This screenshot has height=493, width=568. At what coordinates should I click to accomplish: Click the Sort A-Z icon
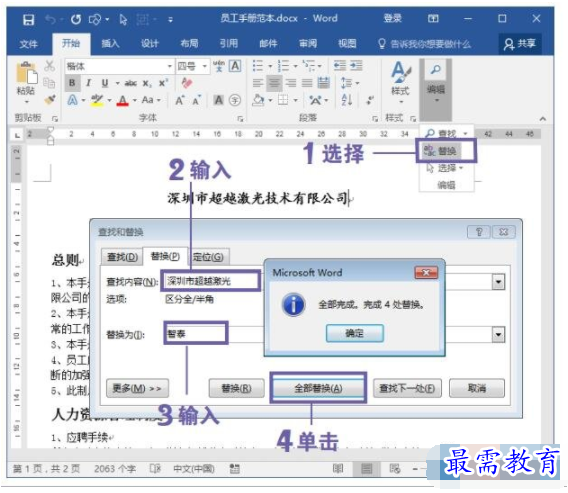pos(347,100)
